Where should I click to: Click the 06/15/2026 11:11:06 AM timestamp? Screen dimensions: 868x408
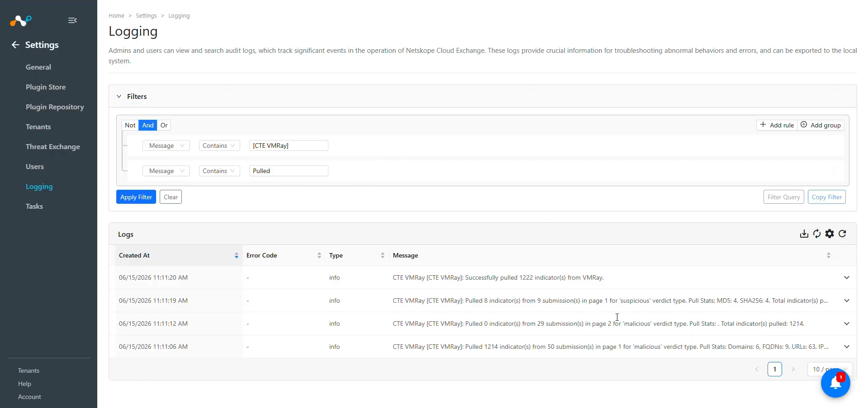(x=153, y=347)
